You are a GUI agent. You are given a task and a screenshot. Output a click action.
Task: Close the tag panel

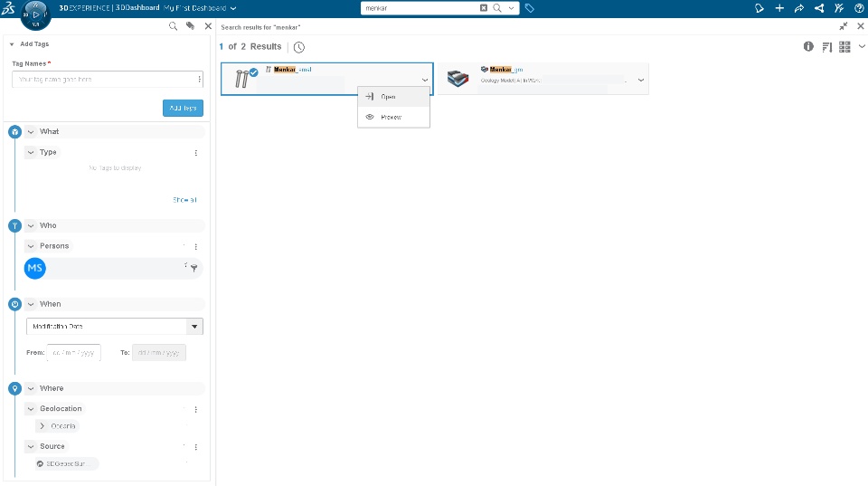[x=208, y=26]
